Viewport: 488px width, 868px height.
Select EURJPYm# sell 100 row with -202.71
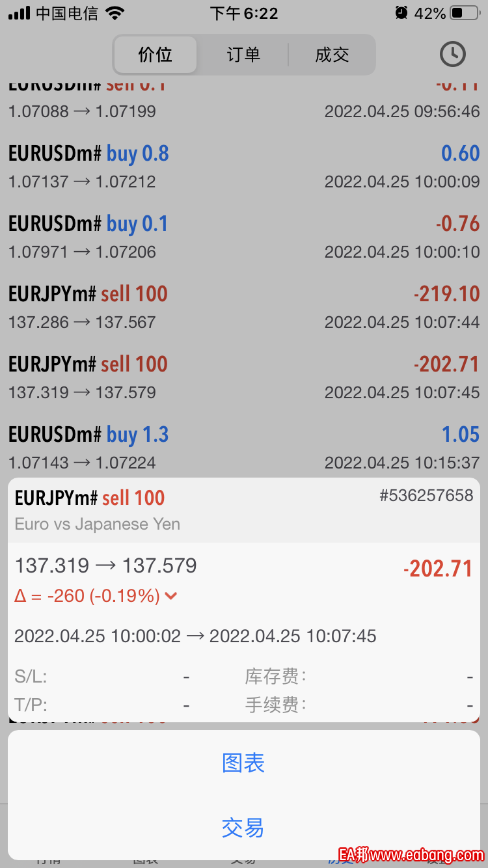(244, 377)
